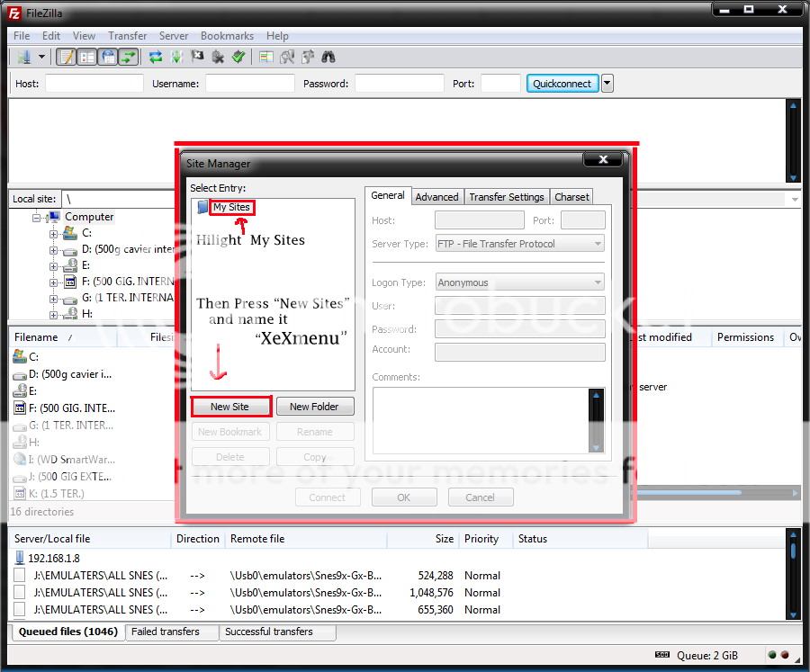810x672 pixels.
Task: Open the Bookmarks menu
Action: [227, 36]
